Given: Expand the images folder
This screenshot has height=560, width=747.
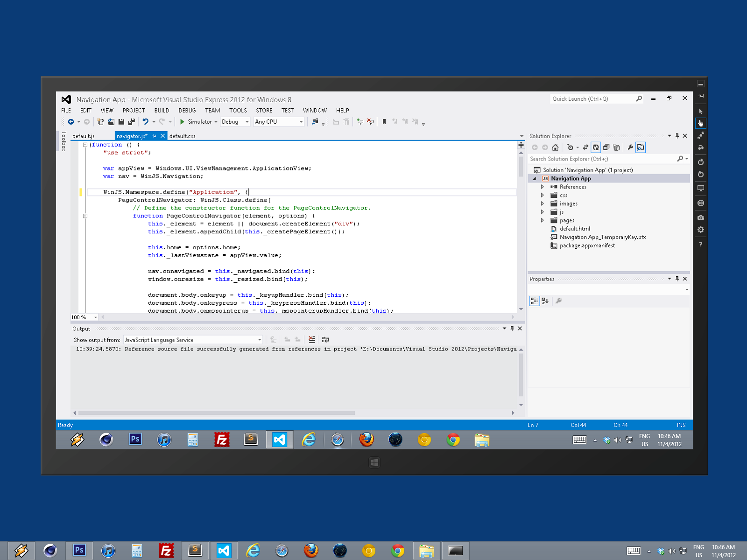Looking at the screenshot, I should tap(542, 203).
